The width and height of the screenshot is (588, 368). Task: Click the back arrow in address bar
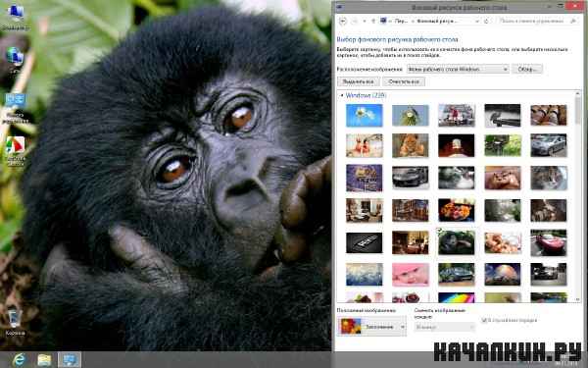pos(342,21)
